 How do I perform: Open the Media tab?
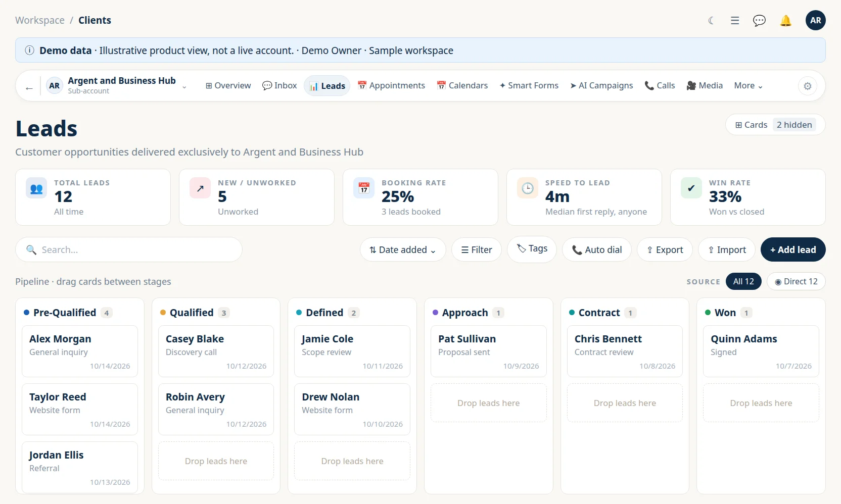point(705,86)
